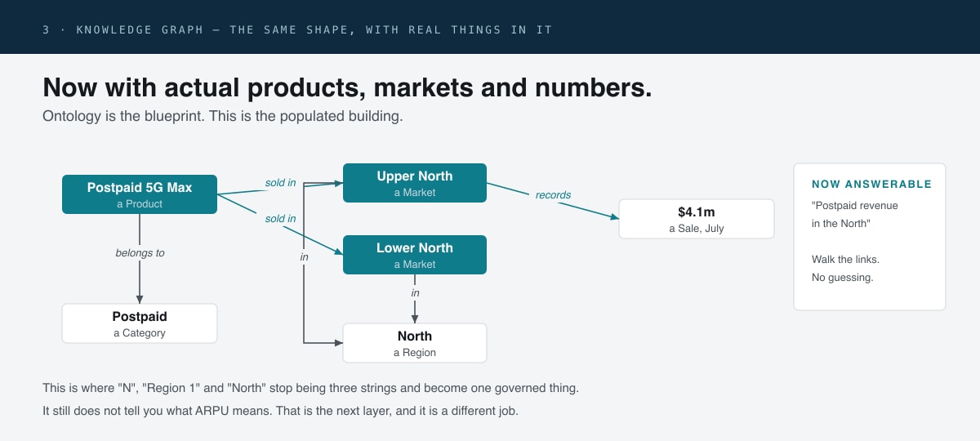
Task: Click the subtitle 'Ontology is the blueprint'
Action: pos(223,116)
